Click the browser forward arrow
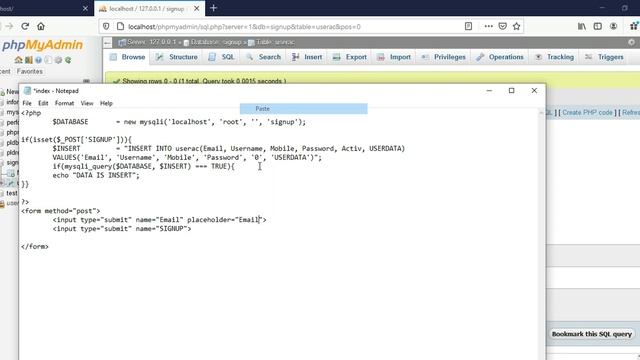Image resolution: width=640 pixels, height=360 pixels. pos(9,27)
